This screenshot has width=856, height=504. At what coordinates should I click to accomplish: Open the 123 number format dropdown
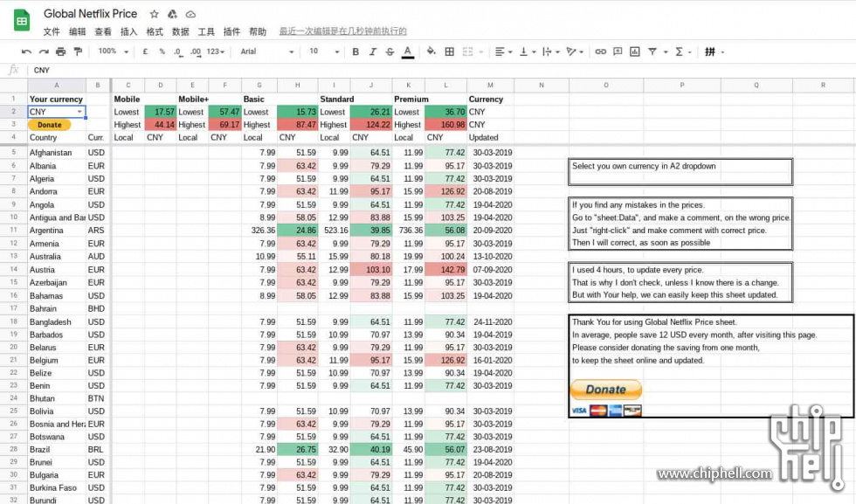point(216,52)
